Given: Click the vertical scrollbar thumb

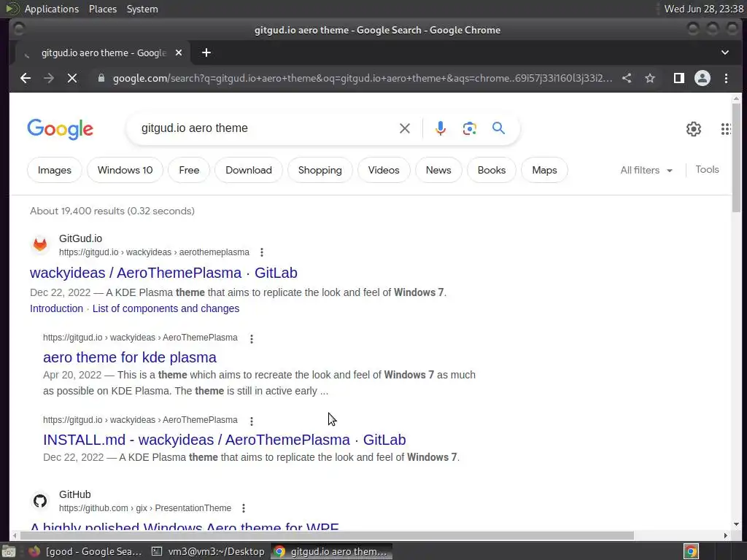Looking at the screenshot, I should click(737, 157).
